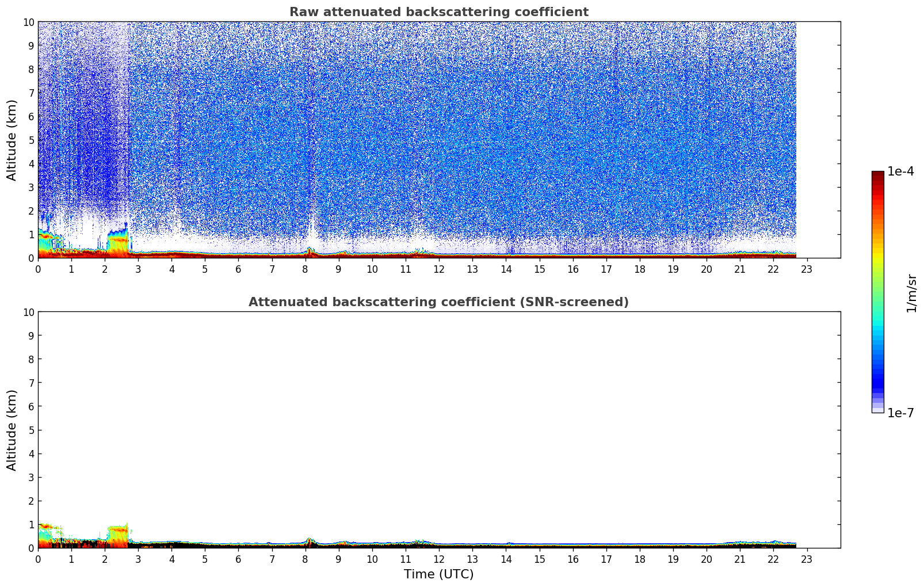Click the top plot x-axis tick '20'
924x587 pixels.
[707, 269]
